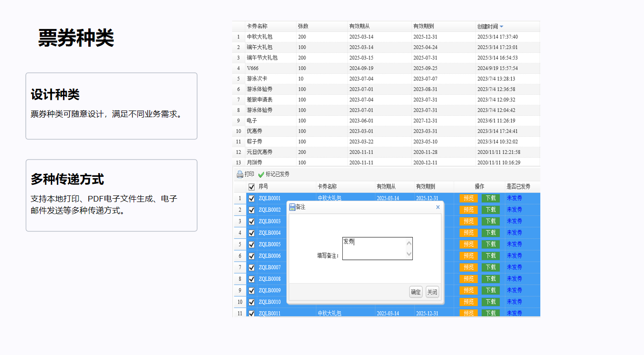644x355 pixels.
Task: Uncheck the checkbox for ZQLB0002
Action: pos(252,210)
